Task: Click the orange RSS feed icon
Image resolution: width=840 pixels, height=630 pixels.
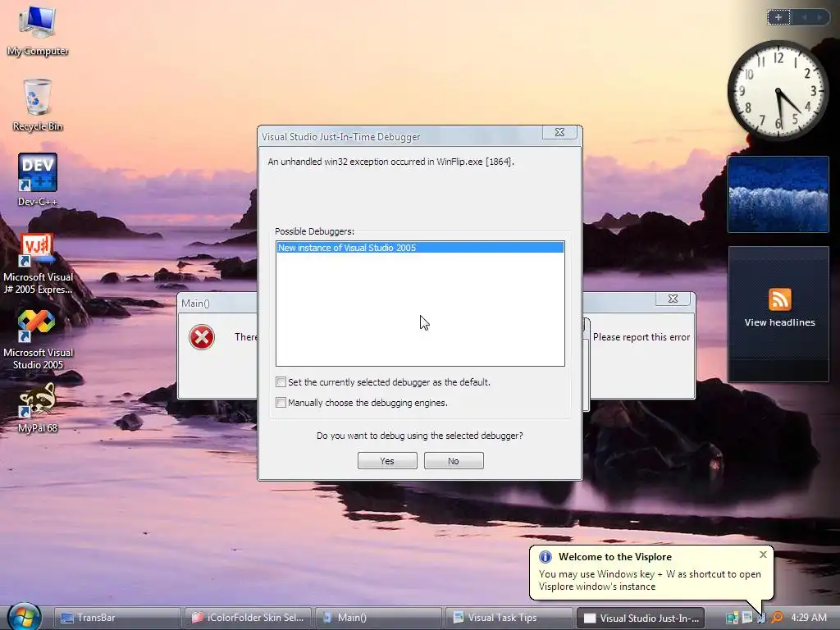Action: pyautogui.click(x=779, y=299)
